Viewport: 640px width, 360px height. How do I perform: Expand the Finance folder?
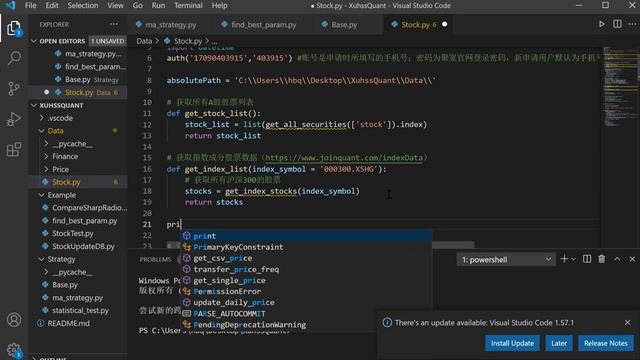tap(64, 156)
